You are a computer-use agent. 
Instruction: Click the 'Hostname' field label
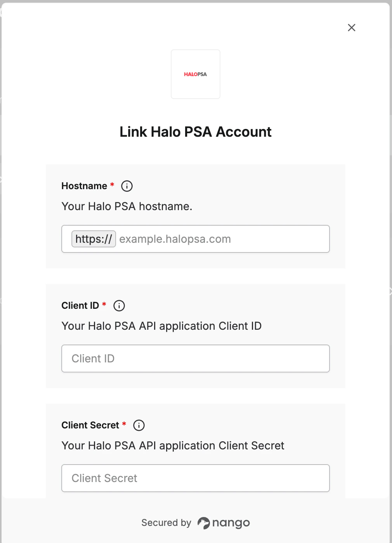point(84,186)
